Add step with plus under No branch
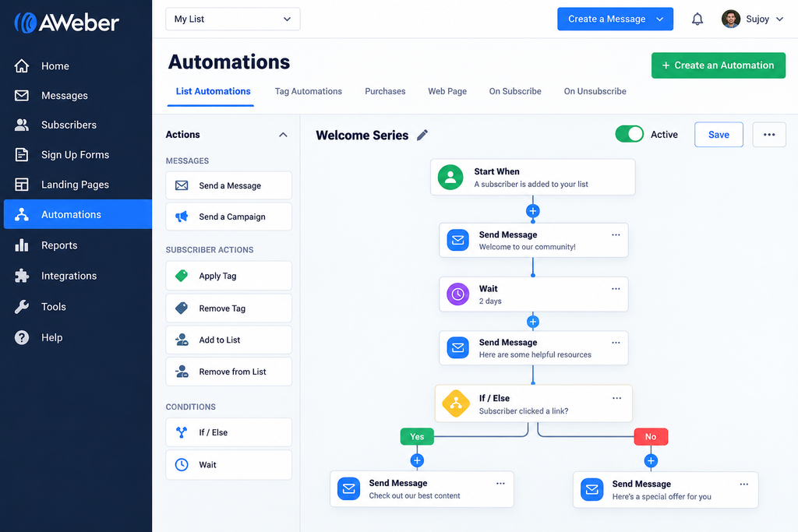 click(x=651, y=461)
